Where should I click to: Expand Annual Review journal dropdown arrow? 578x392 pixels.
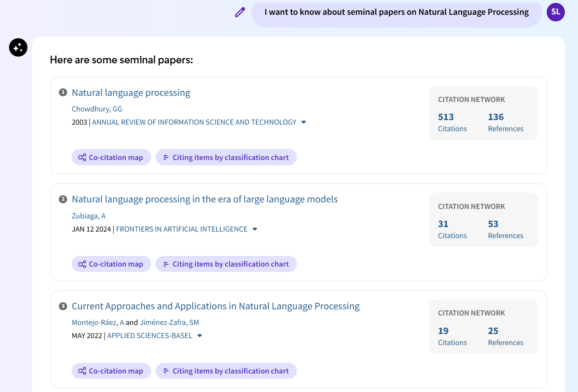point(304,122)
